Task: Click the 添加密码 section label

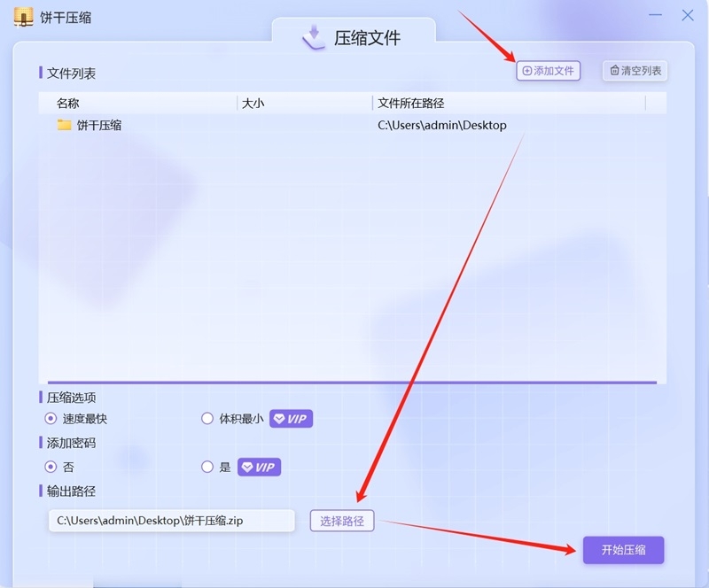Action: pos(71,443)
